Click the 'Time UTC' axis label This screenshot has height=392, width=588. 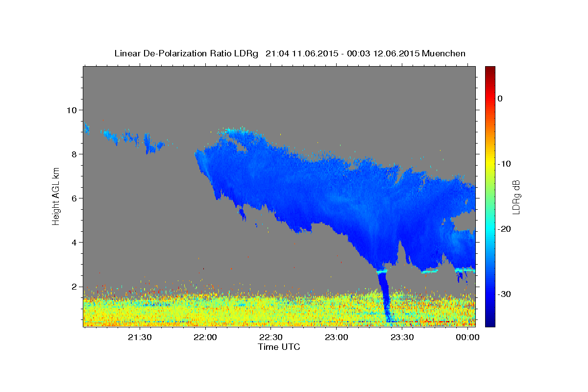pos(279,347)
